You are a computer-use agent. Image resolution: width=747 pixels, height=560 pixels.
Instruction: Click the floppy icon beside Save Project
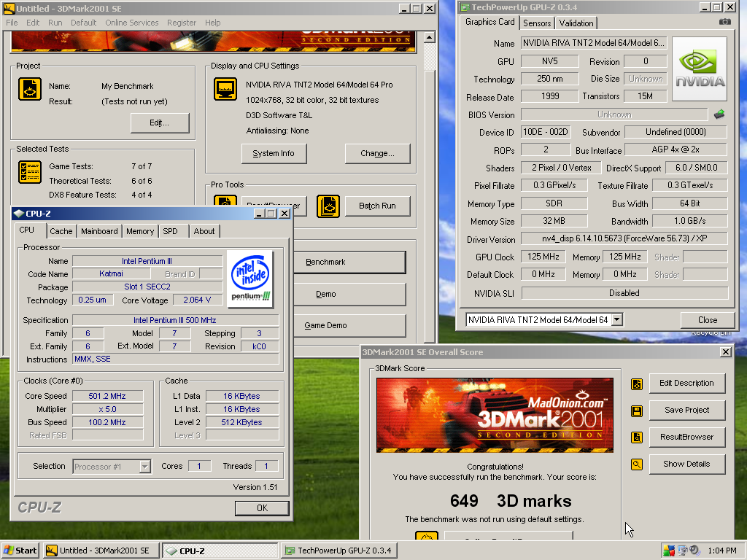pyautogui.click(x=637, y=411)
